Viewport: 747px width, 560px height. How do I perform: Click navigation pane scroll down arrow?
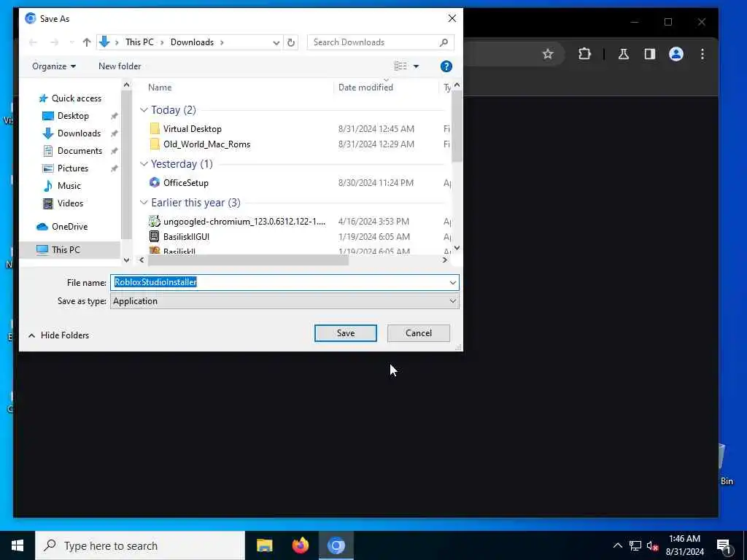(x=126, y=260)
